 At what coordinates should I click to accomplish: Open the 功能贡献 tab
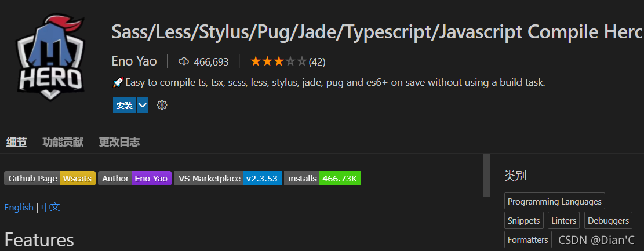pos(63,142)
